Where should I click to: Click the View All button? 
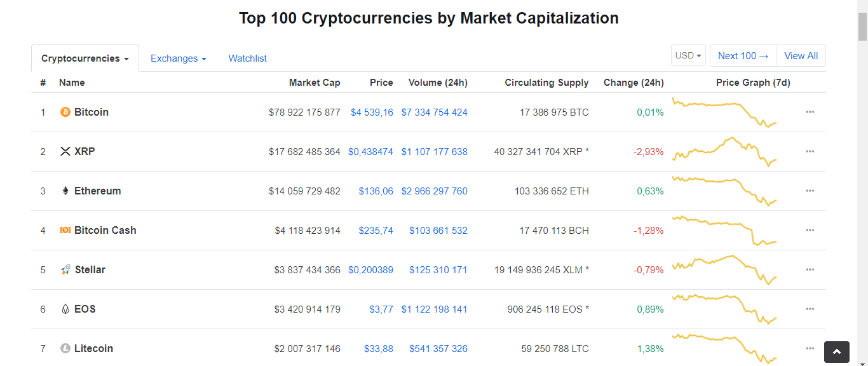(801, 56)
